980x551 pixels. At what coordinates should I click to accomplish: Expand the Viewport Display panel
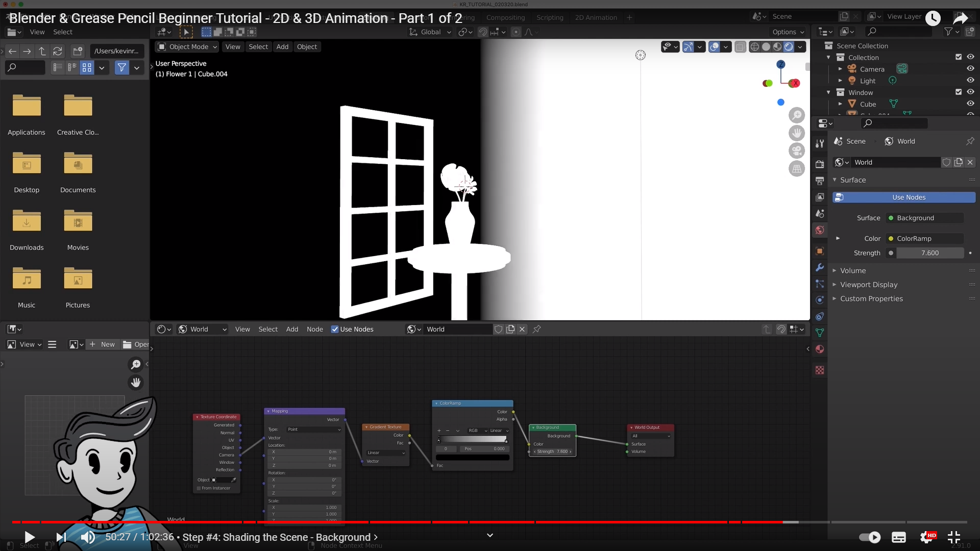click(868, 285)
